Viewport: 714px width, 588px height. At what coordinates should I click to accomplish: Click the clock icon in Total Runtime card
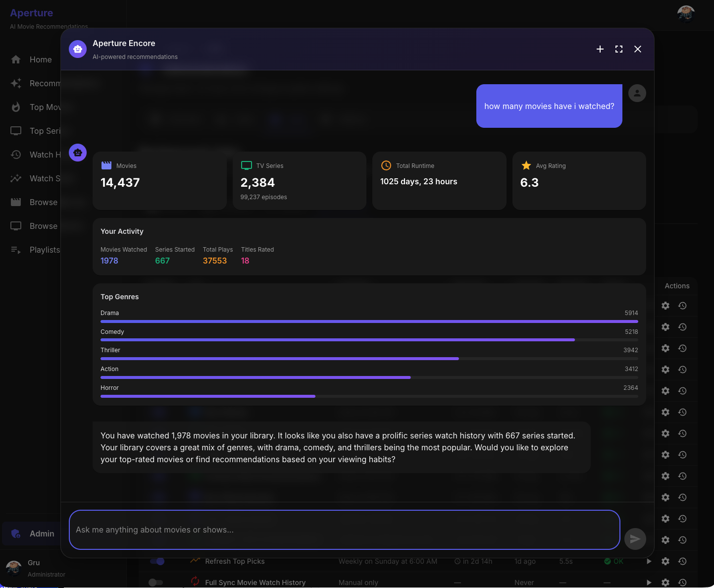[386, 165]
